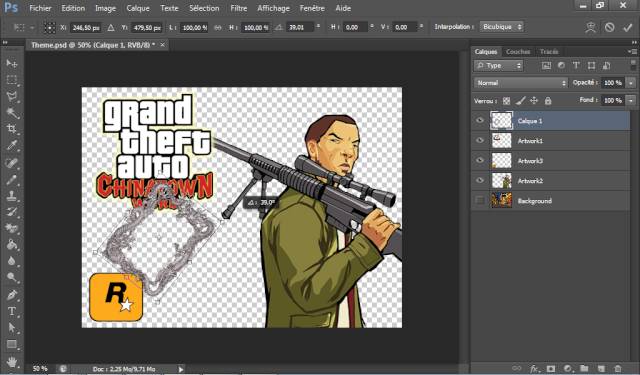Filter layers by text layers
The height and width of the screenshot is (375, 640).
(576, 66)
